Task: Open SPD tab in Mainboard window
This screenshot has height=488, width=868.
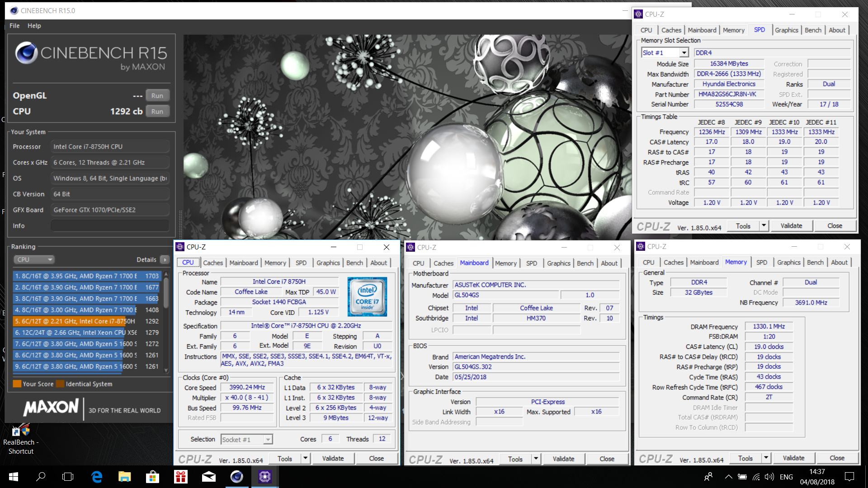Action: click(x=532, y=263)
